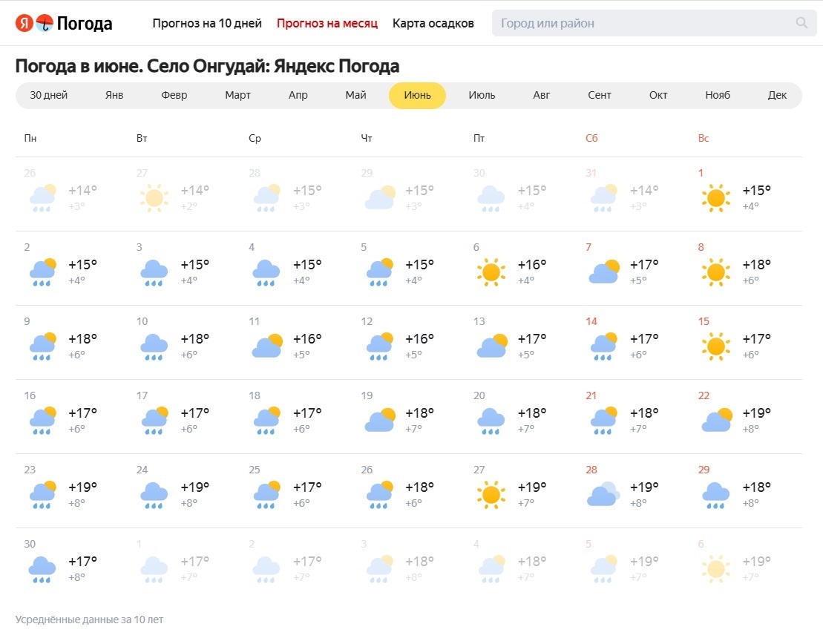823x644 pixels.
Task: Click the +16° temperature on June 6
Action: 531,265
